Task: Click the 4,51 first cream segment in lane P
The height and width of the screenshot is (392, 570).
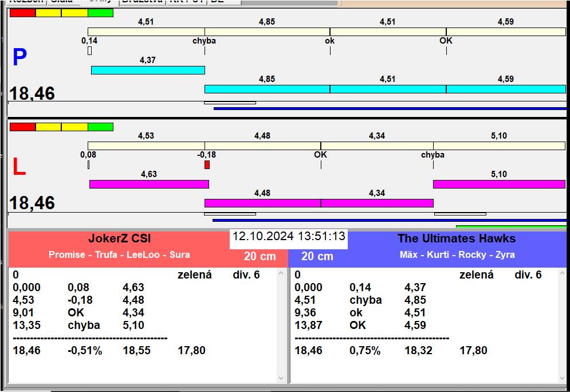Action: [146, 32]
